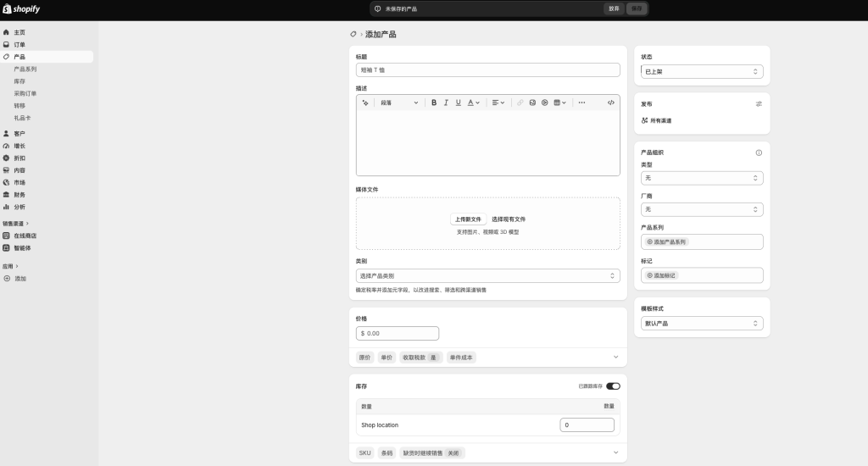Open the insert table dropdown in the editor
The height and width of the screenshot is (466, 868).
559,103
